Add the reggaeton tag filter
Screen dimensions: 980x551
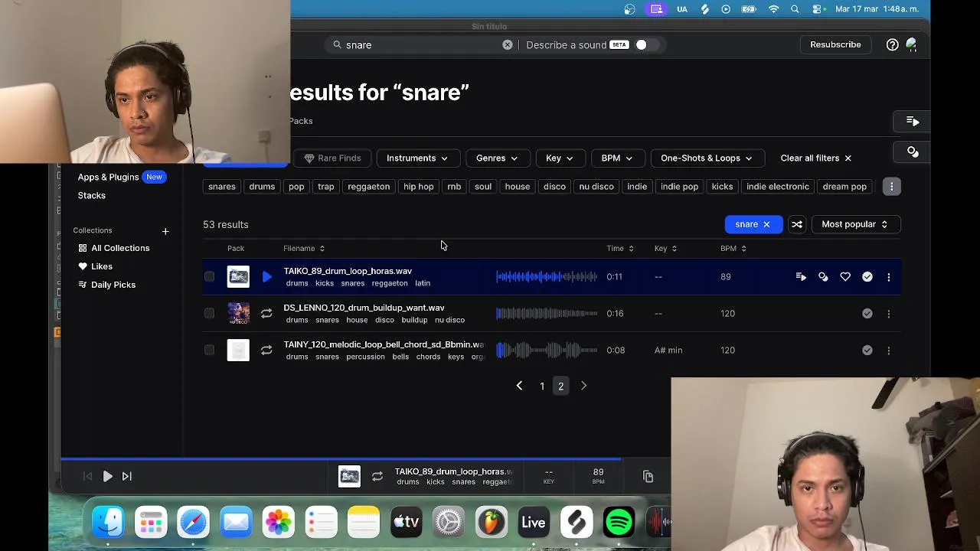(368, 187)
